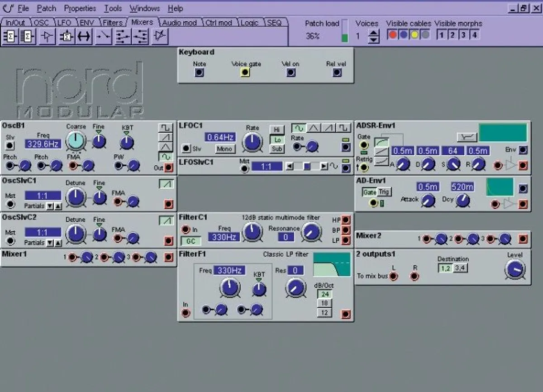Click LFOSlvC1 ratio right arrow
Image resolution: width=543 pixels, height=392 pixels.
click(324, 167)
